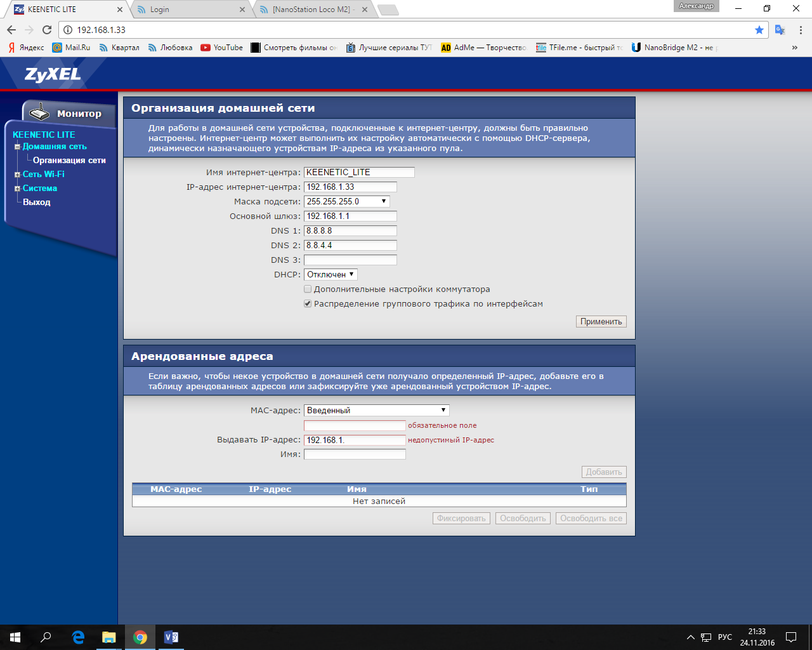
Task: Open the Монитор menu tab
Action: (x=71, y=113)
